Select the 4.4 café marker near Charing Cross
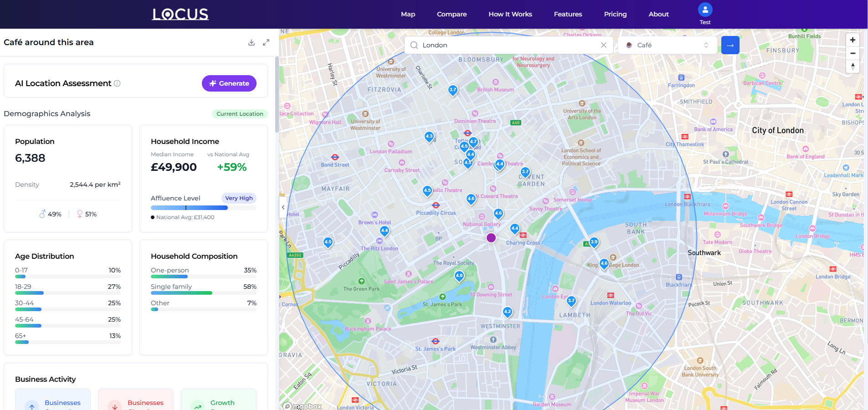Image resolution: width=868 pixels, height=410 pixels. pos(515,229)
